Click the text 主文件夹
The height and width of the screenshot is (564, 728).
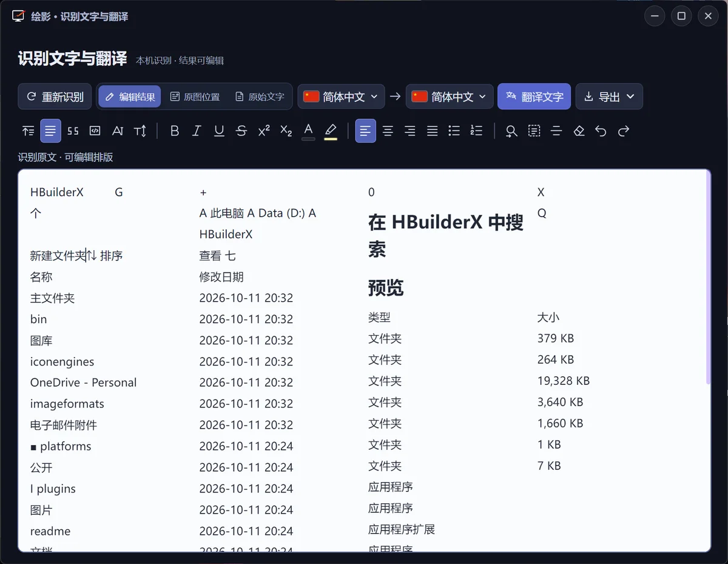[53, 298]
